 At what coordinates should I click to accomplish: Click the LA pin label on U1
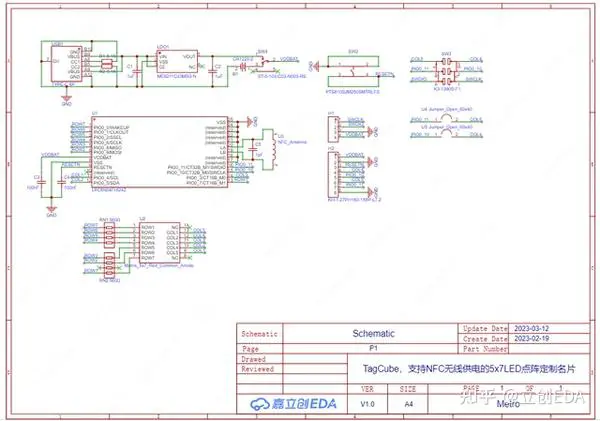(x=223, y=147)
